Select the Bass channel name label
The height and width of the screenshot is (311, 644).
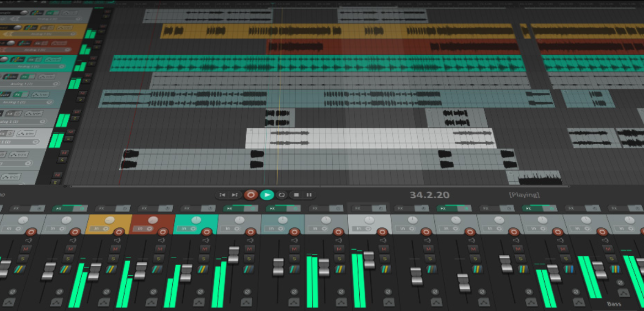[x=614, y=304]
